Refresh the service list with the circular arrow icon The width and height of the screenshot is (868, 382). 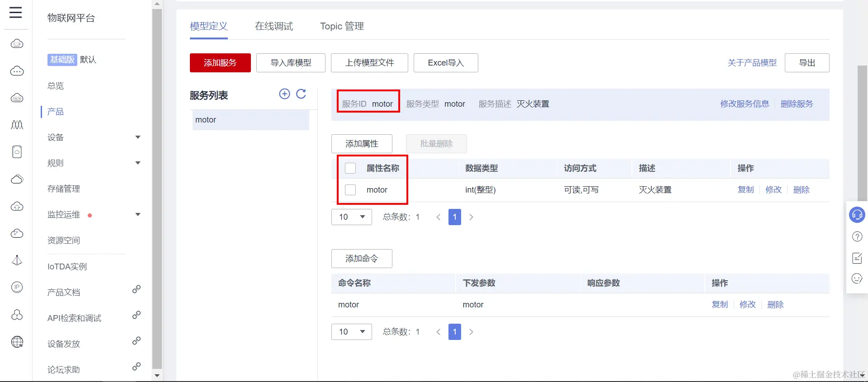coord(301,94)
